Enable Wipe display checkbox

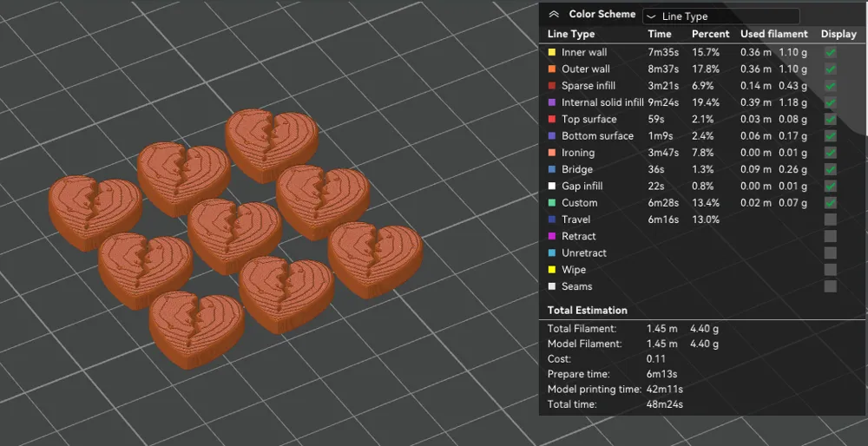pyautogui.click(x=830, y=270)
